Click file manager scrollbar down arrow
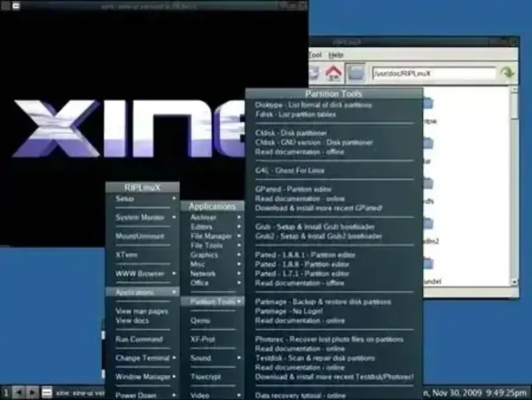532x400 pixels. pyautogui.click(x=514, y=281)
